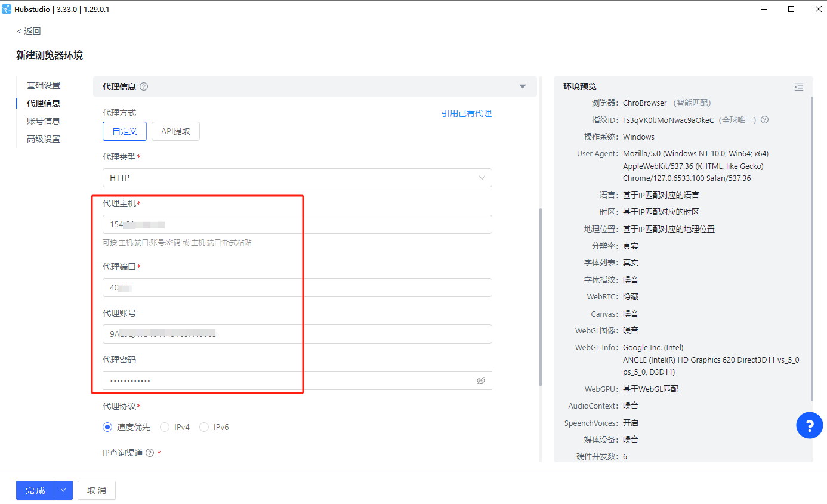Select the IPv4 protocol option
Screen dimensions: 827x504
(x=165, y=427)
